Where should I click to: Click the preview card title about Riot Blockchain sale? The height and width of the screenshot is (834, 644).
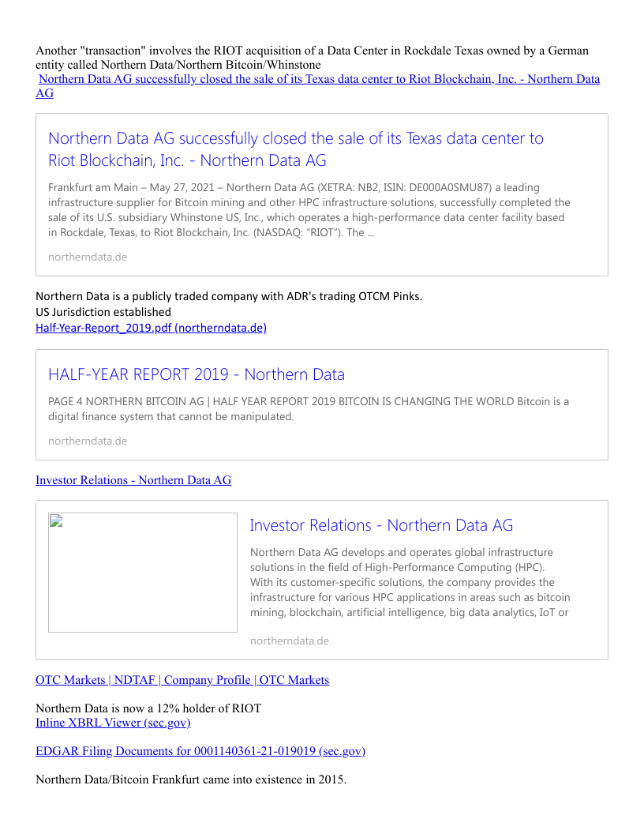click(x=295, y=149)
